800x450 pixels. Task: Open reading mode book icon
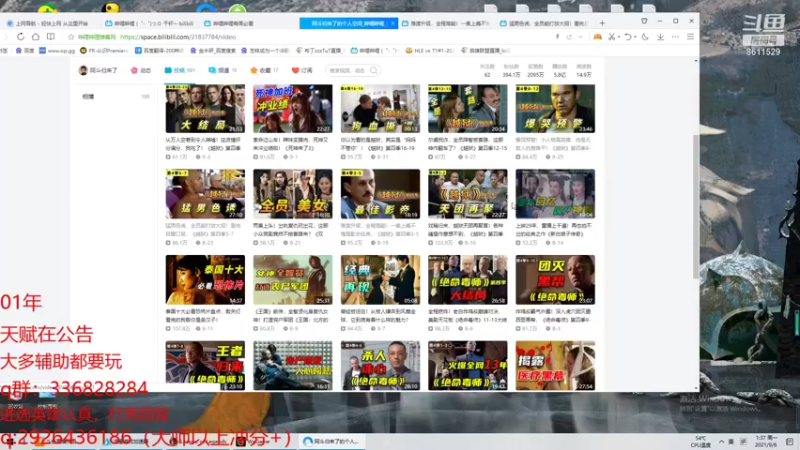point(51,37)
